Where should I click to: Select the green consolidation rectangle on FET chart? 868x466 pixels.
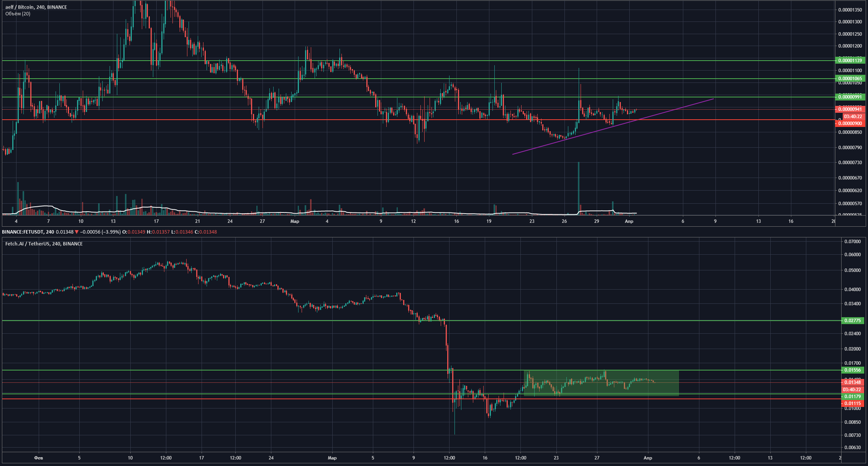601,383
